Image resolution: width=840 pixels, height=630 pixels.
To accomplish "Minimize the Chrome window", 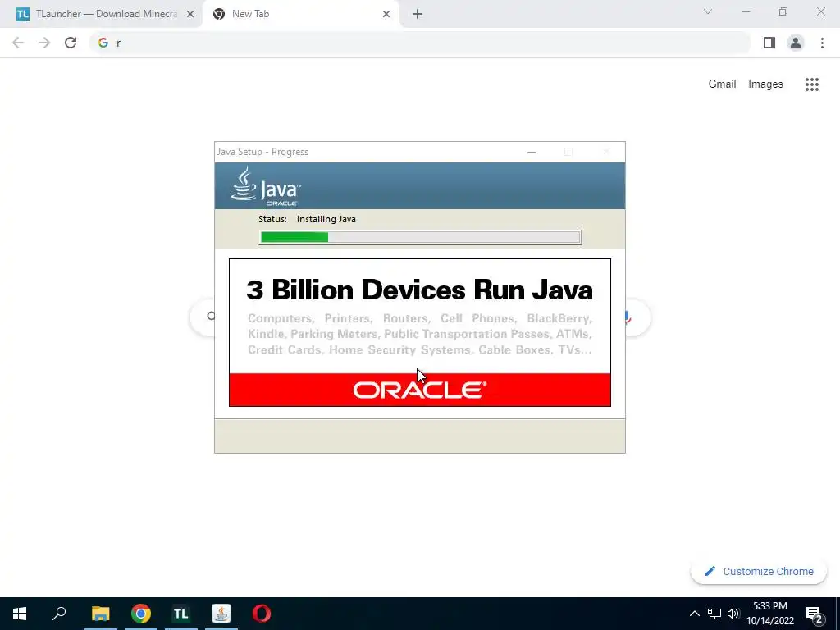I will tap(746, 11).
